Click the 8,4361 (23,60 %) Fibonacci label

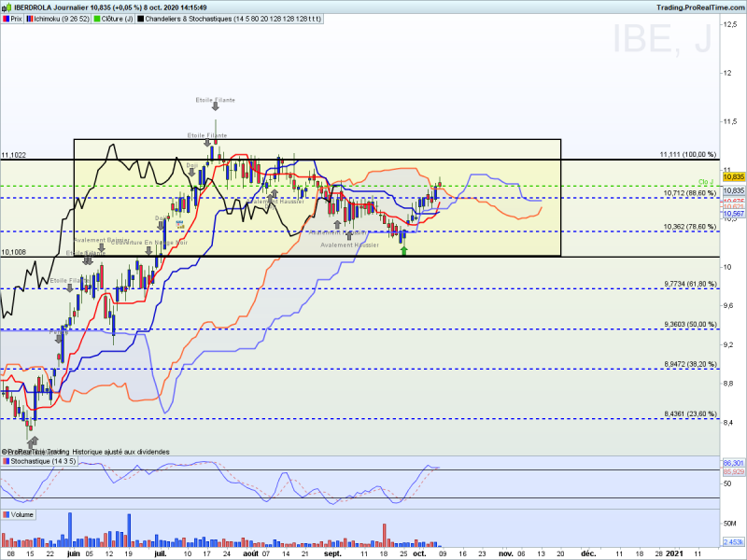coord(690,413)
